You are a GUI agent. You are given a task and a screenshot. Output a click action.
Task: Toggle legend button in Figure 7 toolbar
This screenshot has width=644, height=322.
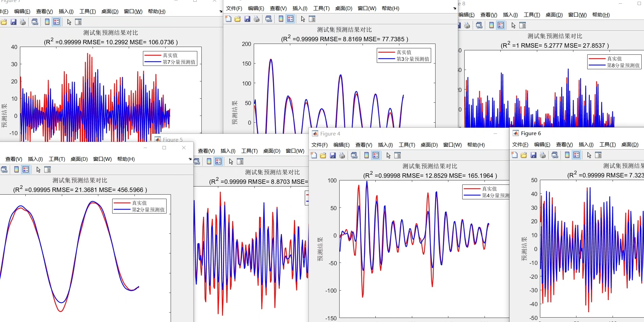click(56, 22)
